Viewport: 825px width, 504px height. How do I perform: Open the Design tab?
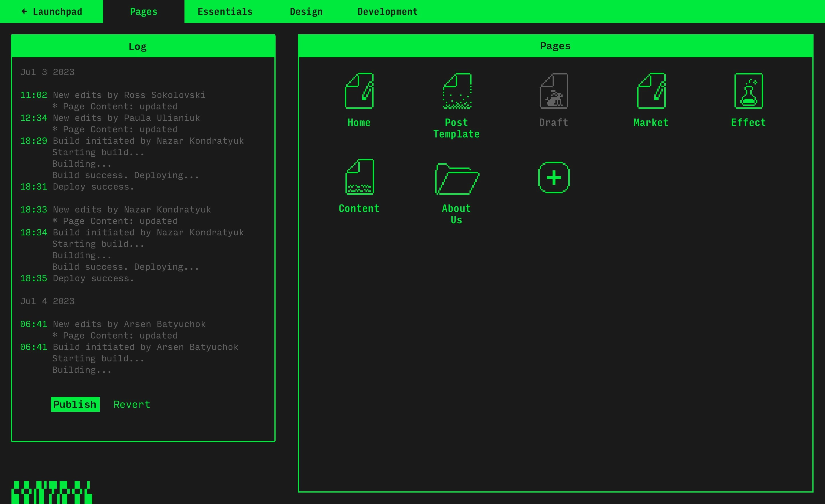306,11
